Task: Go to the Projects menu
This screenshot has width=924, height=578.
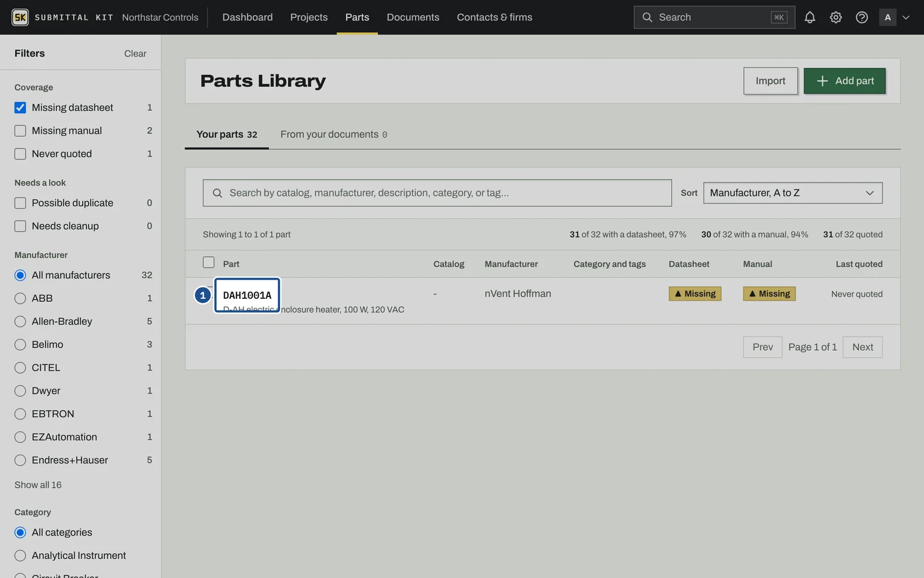Action: (309, 17)
